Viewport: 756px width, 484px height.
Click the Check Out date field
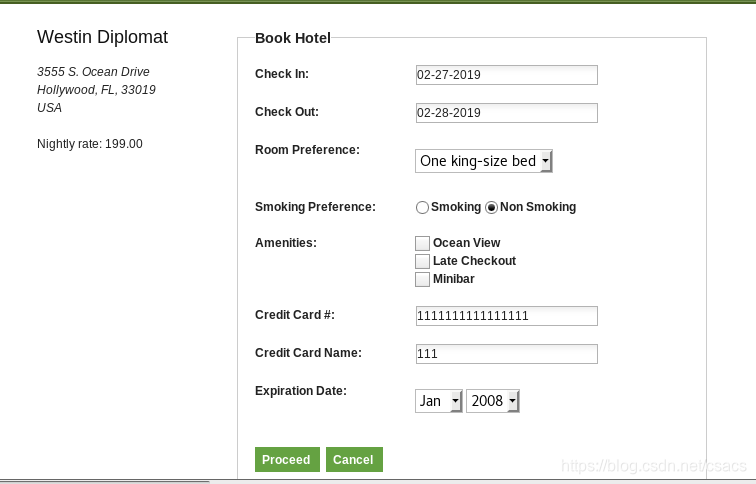(x=506, y=113)
